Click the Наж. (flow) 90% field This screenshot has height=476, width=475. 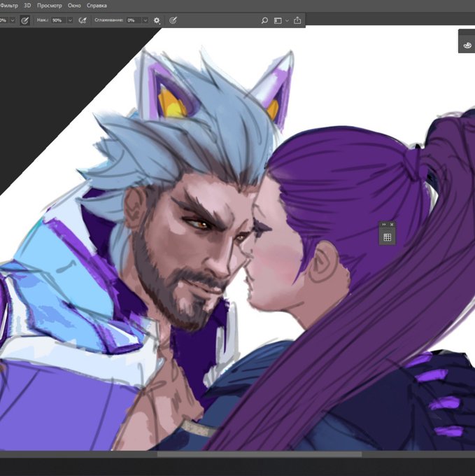tap(59, 20)
